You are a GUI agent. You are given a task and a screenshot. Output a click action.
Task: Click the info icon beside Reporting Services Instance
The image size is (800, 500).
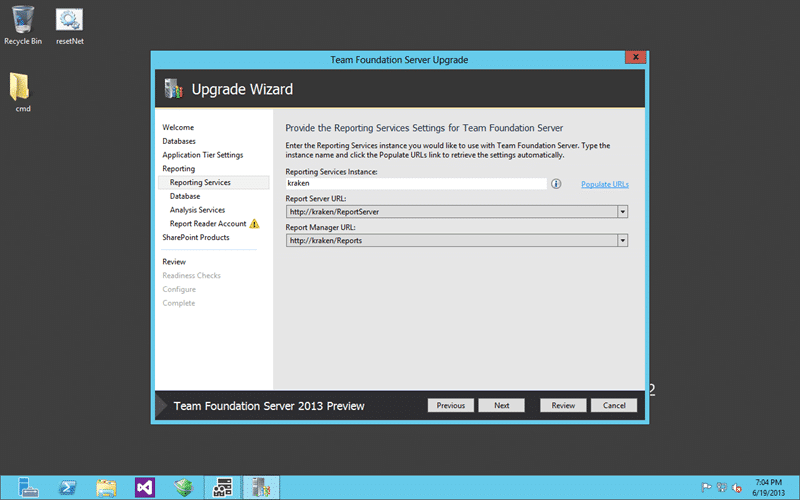[x=556, y=184]
